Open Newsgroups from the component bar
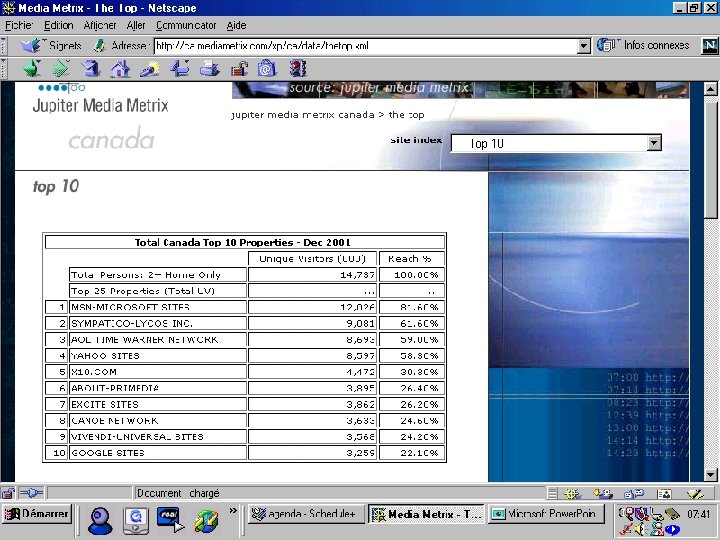 (634, 494)
